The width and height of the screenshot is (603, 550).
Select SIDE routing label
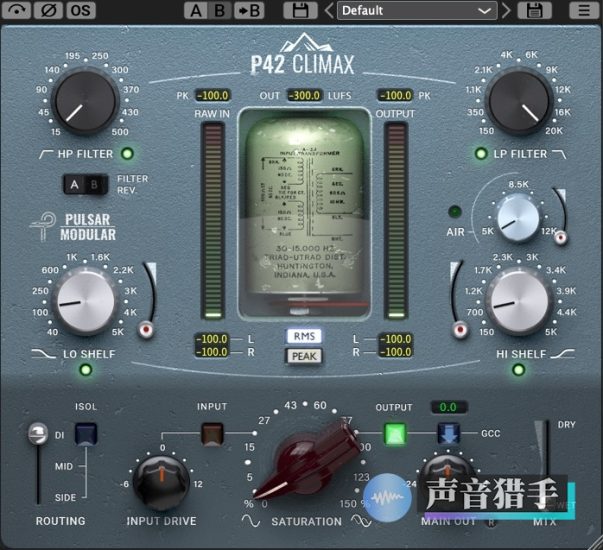65,498
